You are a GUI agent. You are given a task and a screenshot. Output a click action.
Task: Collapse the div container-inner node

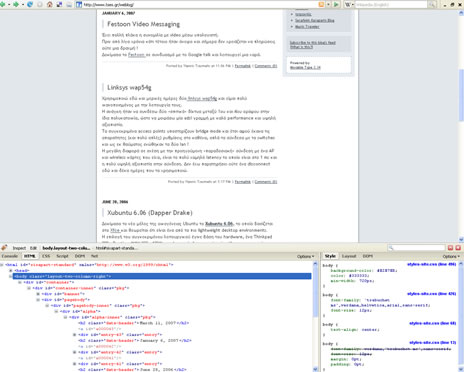pyautogui.click(x=29, y=288)
